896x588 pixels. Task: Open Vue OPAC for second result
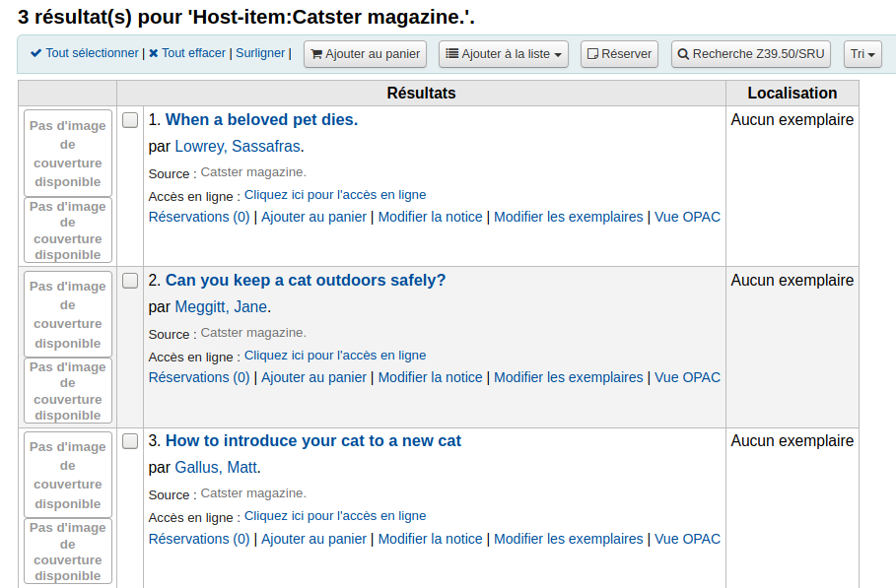pyautogui.click(x=687, y=377)
